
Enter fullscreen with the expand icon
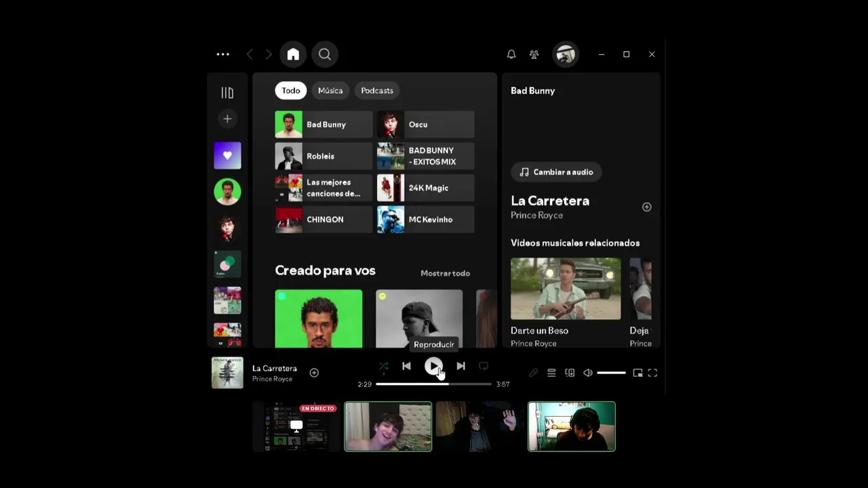tap(652, 373)
